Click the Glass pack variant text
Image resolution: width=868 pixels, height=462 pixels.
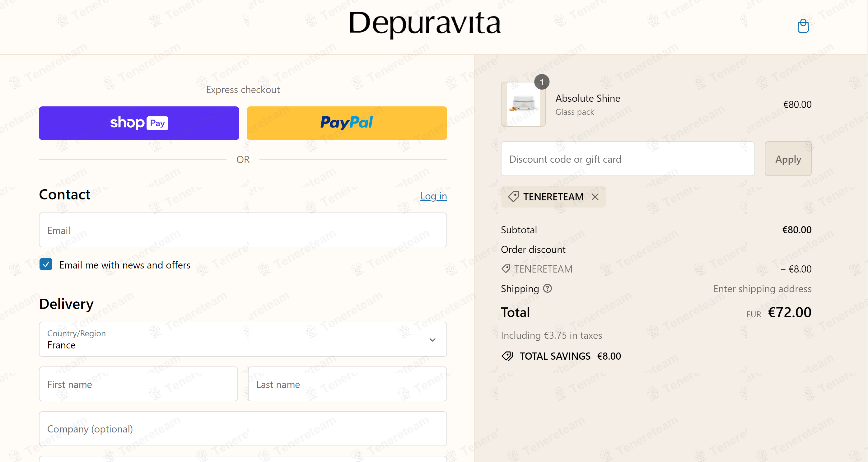(575, 112)
